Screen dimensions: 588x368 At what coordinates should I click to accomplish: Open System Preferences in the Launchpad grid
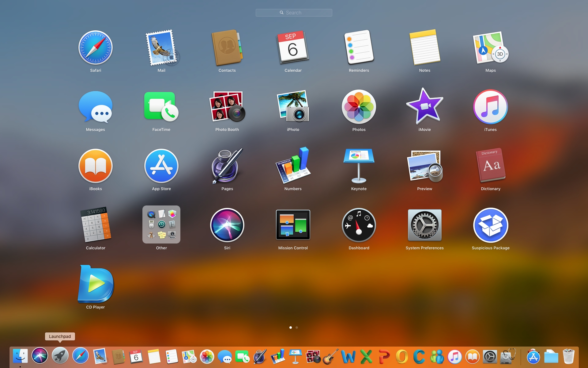point(425,225)
